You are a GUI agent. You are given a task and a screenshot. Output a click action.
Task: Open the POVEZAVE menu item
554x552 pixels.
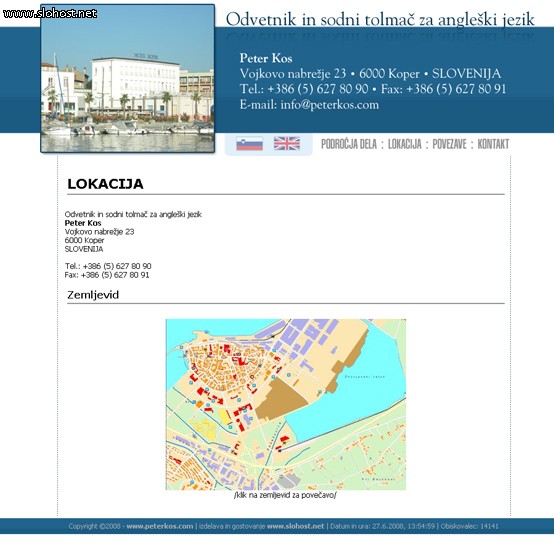pos(449,144)
